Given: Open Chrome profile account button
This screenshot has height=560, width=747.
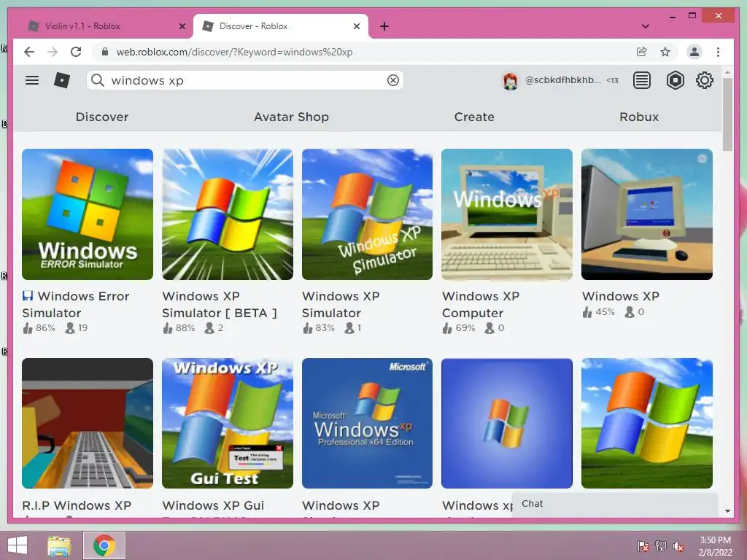Looking at the screenshot, I should [x=694, y=52].
